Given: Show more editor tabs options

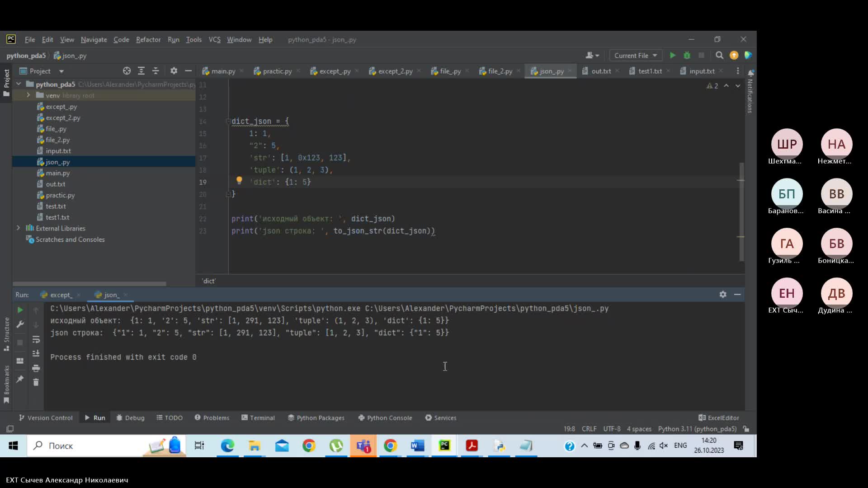Looking at the screenshot, I should (x=738, y=71).
